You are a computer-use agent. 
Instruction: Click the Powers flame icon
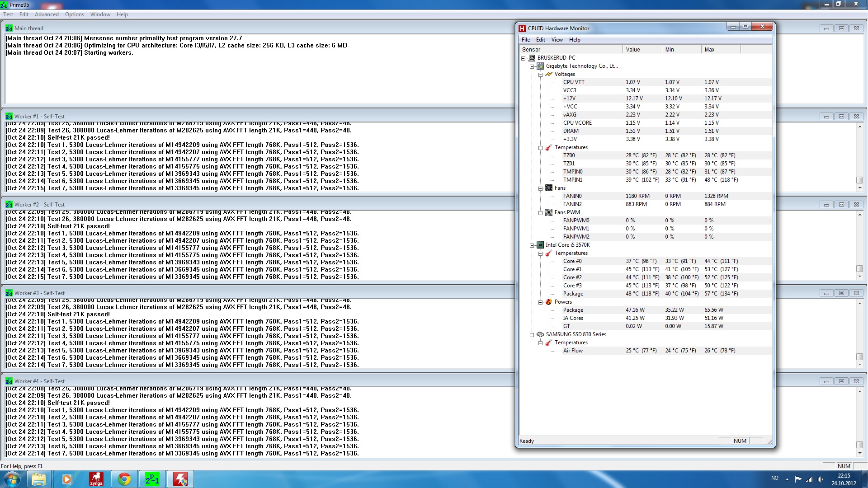click(x=549, y=302)
